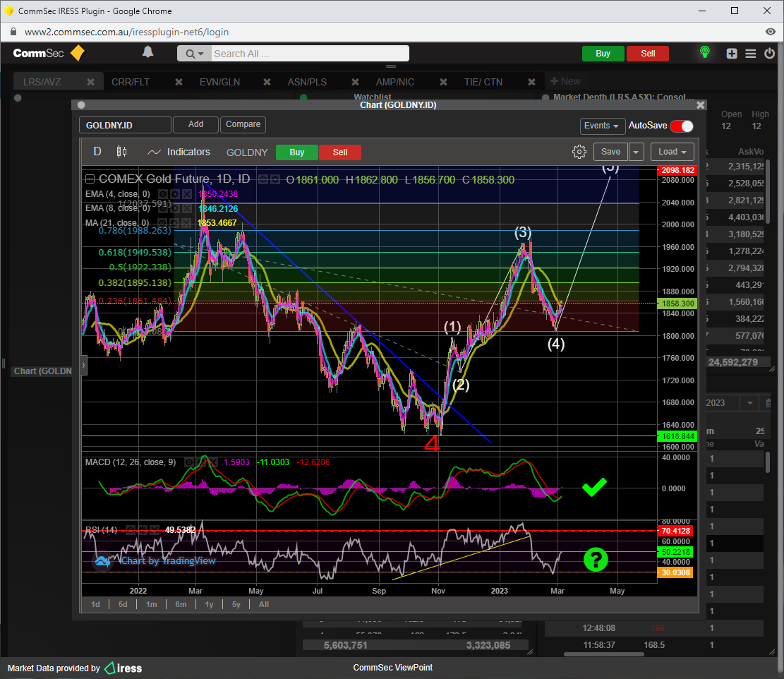Remove the RSI (14) indicator

(x=154, y=530)
